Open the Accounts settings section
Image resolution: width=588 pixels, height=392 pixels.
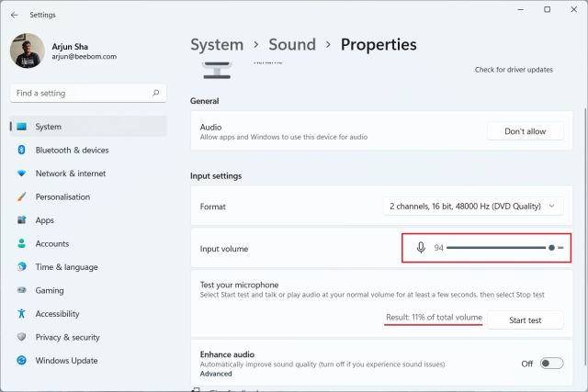coord(52,243)
